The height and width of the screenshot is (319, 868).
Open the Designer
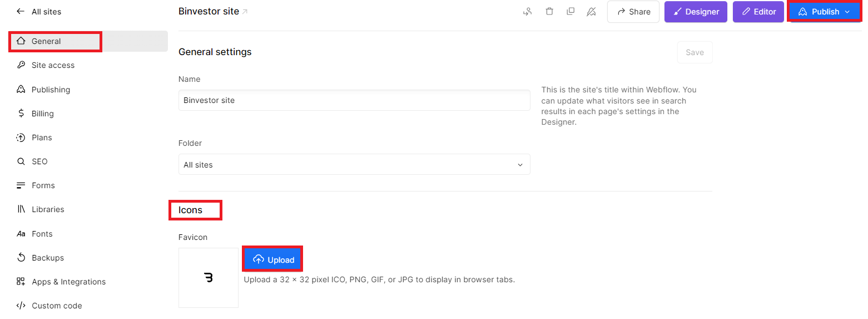coord(696,12)
